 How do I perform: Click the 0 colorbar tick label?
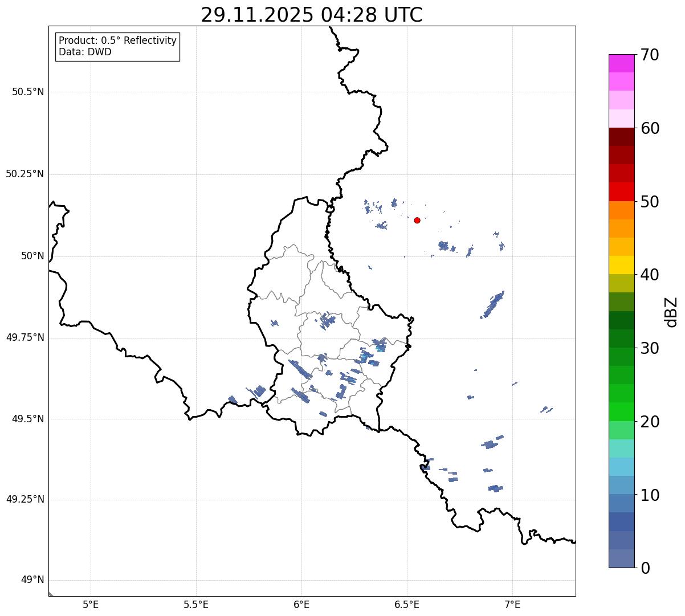[x=645, y=568]
